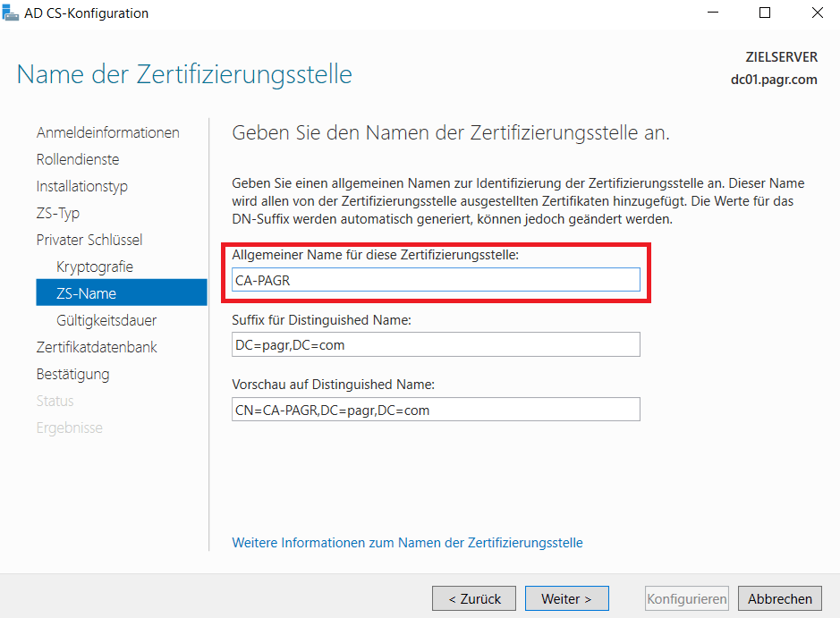The image size is (840, 618).
Task: Click the common name field containing CA-PAGR
Action: [436, 280]
